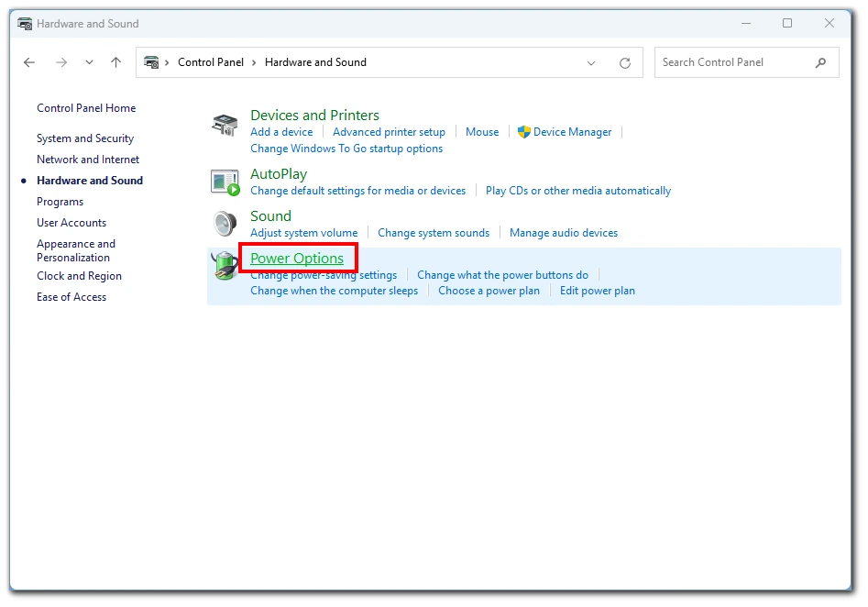This screenshot has height=607, width=868.
Task: Go to Network and Internet category
Action: pyautogui.click(x=88, y=160)
